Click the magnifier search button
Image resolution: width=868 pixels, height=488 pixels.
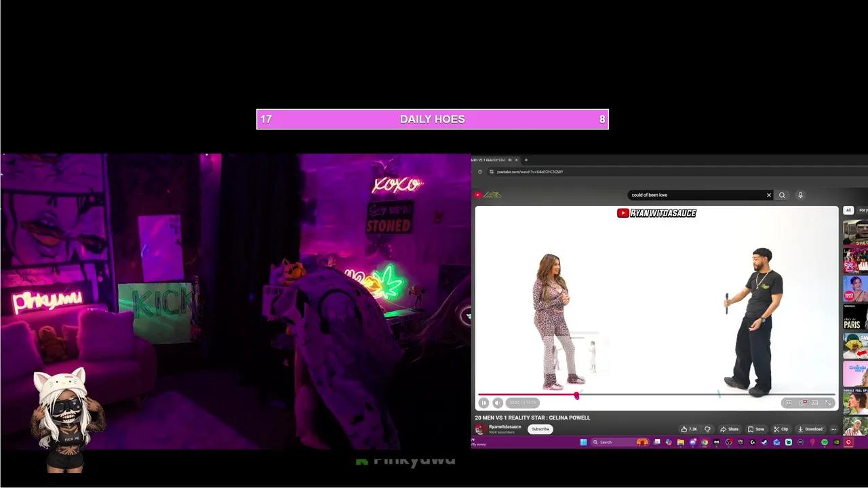(x=782, y=195)
